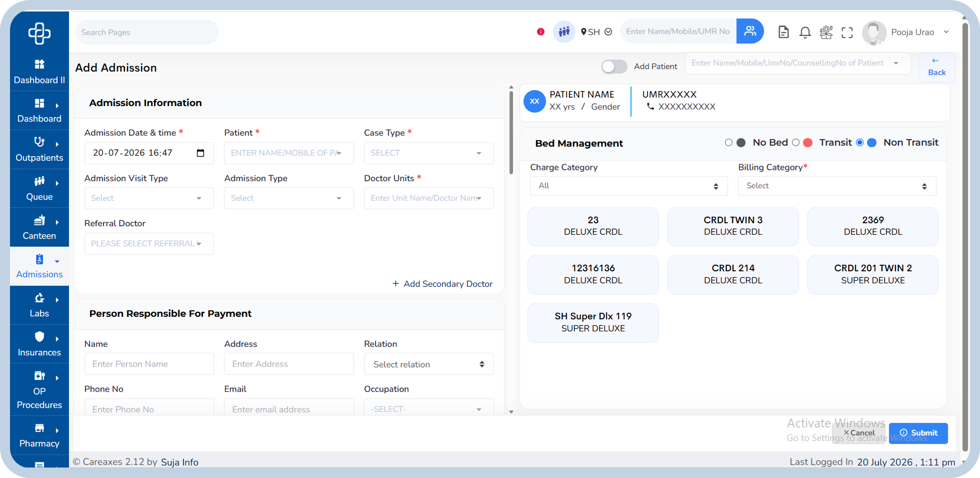Select the No Bed radio button
980x478 pixels.
(728, 143)
